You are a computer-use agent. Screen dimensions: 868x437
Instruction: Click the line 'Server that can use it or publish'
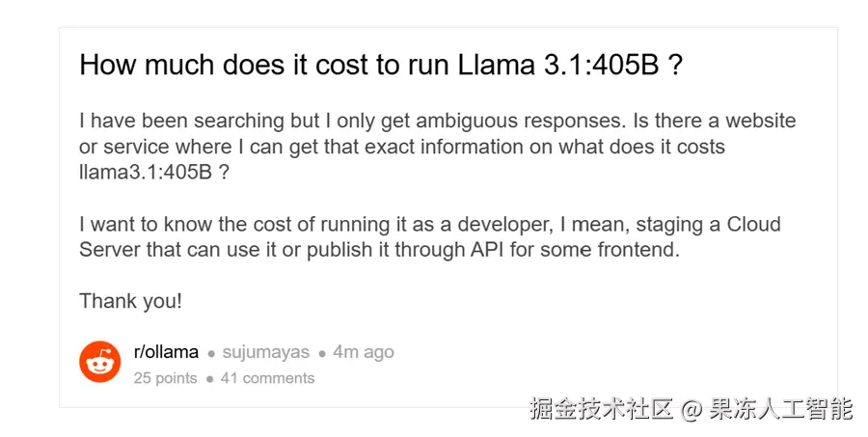(379, 250)
